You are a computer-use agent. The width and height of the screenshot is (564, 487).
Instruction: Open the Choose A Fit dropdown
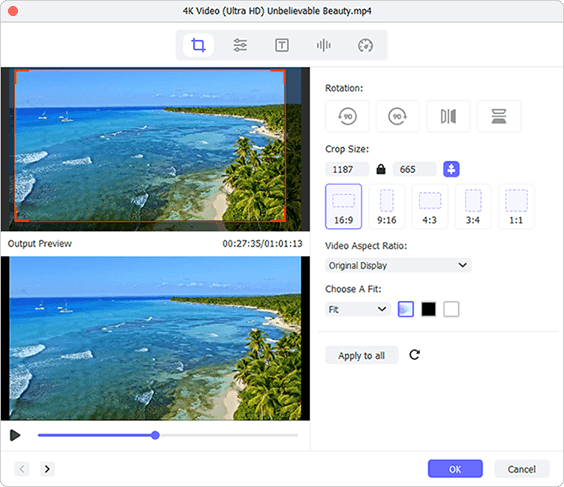[x=358, y=309]
